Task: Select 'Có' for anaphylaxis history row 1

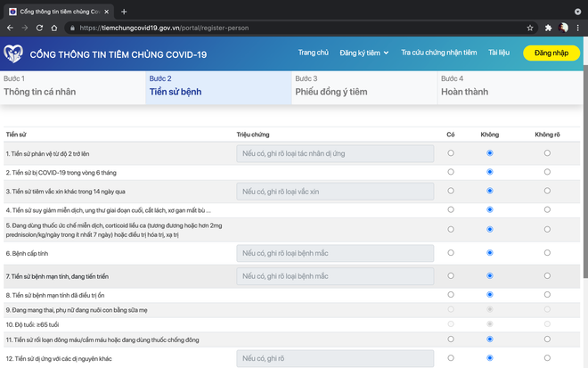Action: pyautogui.click(x=451, y=153)
